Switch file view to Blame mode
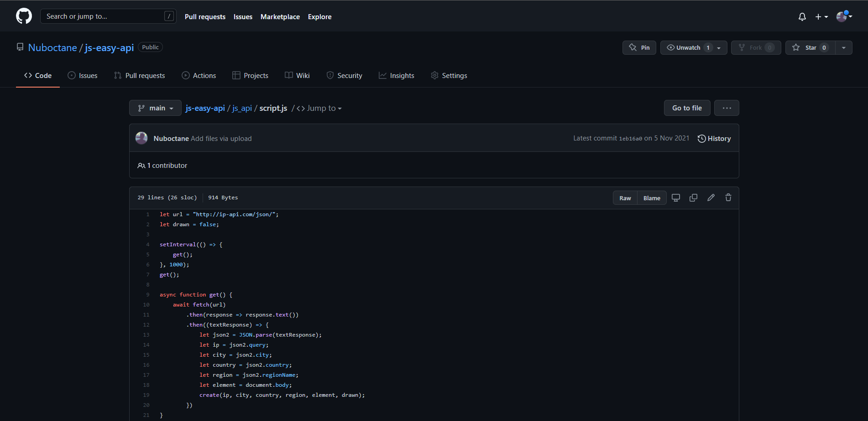 pyautogui.click(x=651, y=198)
